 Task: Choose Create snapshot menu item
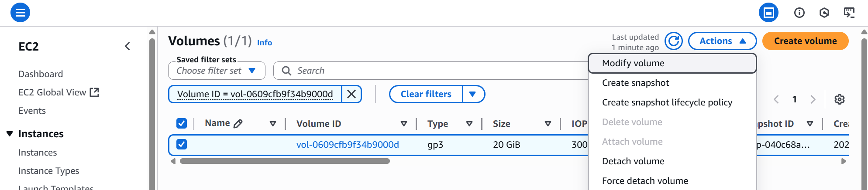pyautogui.click(x=635, y=83)
